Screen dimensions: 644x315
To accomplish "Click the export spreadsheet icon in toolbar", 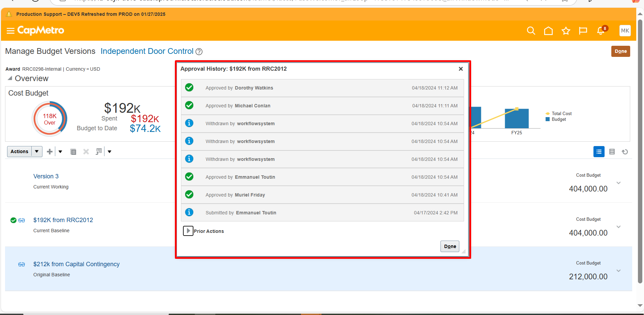I will pos(99,151).
